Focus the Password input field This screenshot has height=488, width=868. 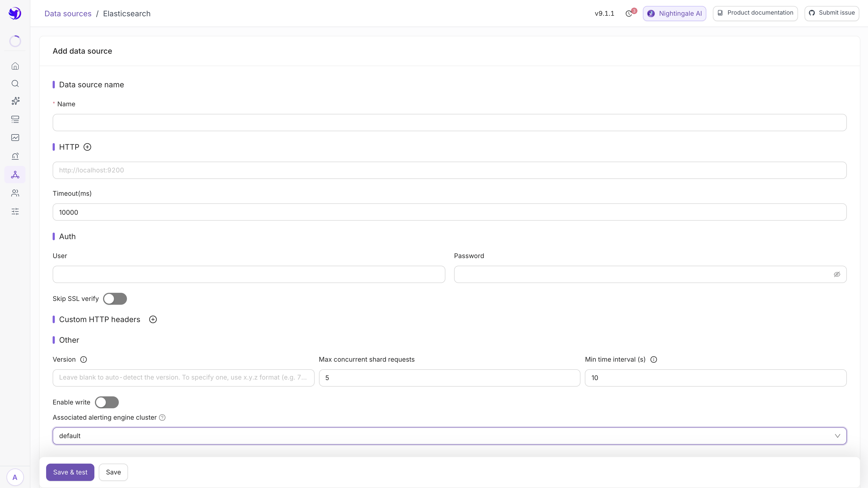point(650,274)
